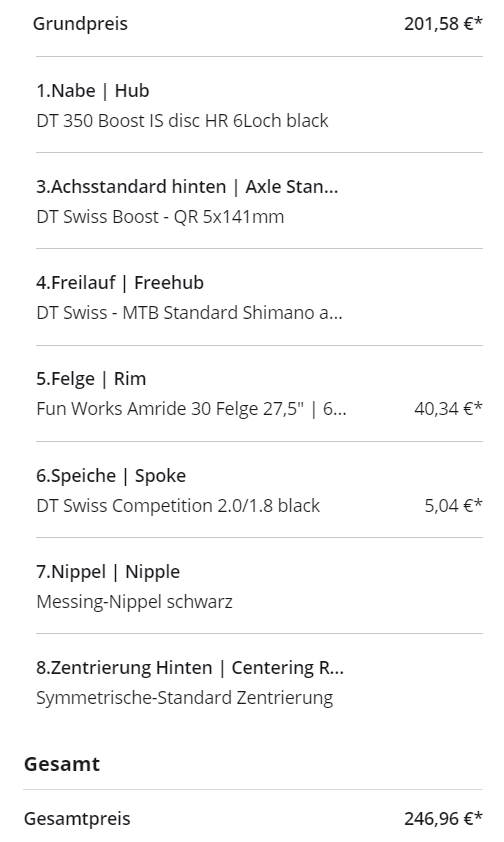Open the Messing-Nippel schwarz entry
Viewport: 504px width, 842px height.
click(134, 602)
